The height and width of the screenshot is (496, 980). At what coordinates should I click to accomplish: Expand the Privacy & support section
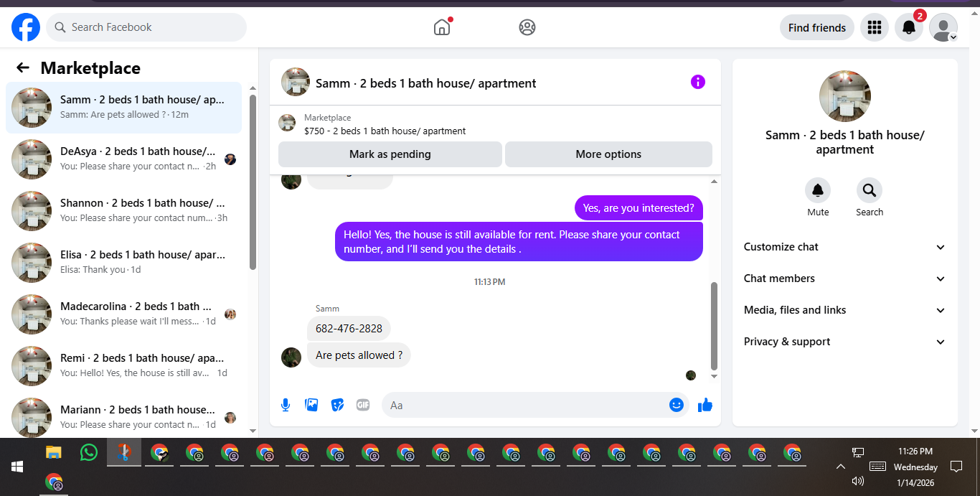(844, 342)
